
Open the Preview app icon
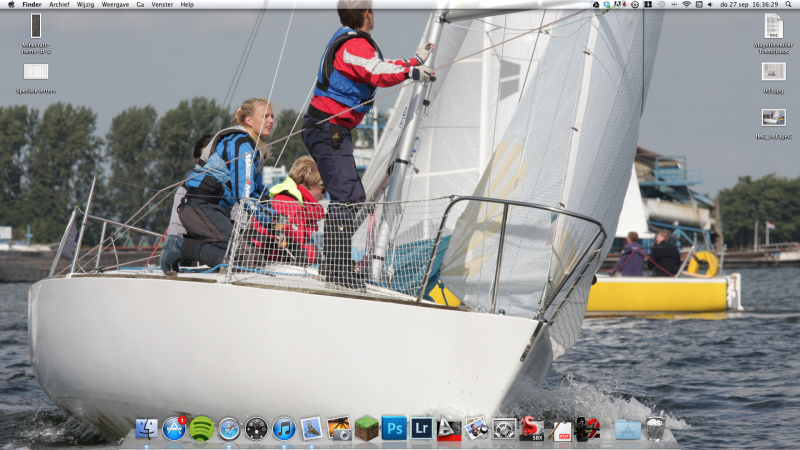(x=477, y=429)
